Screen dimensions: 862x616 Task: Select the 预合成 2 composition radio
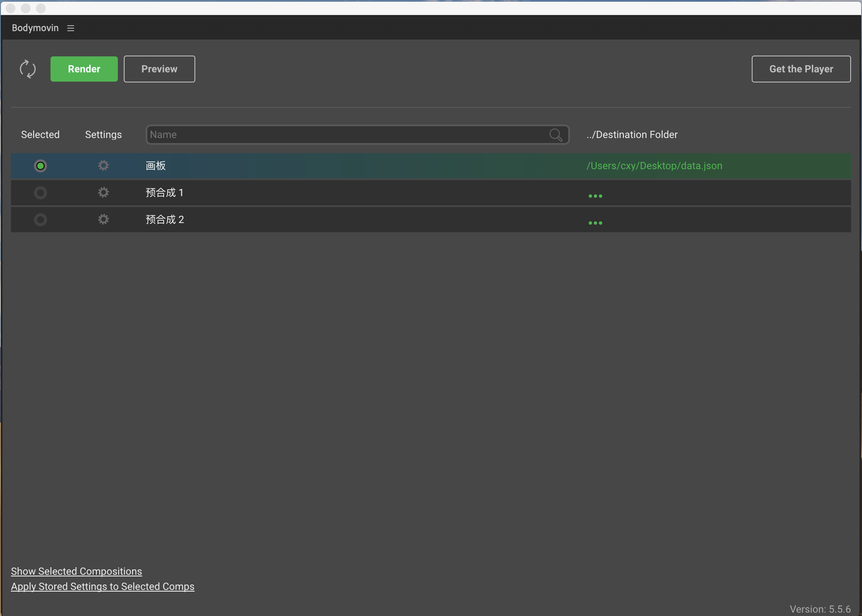(40, 220)
